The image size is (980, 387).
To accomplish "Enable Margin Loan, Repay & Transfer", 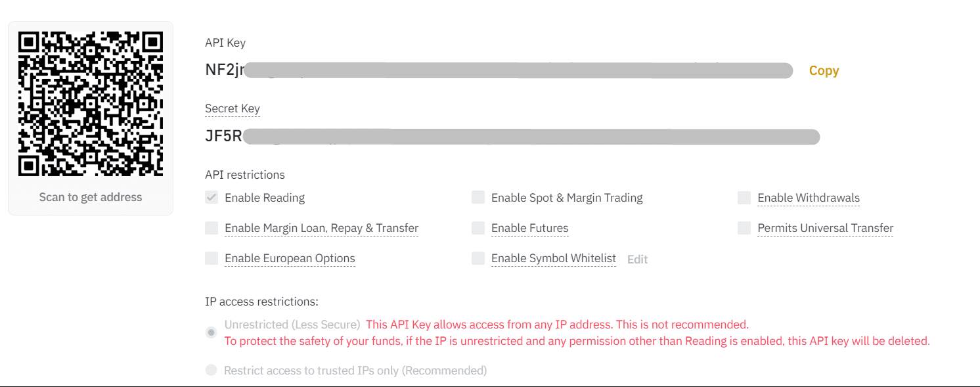I will pos(211,228).
